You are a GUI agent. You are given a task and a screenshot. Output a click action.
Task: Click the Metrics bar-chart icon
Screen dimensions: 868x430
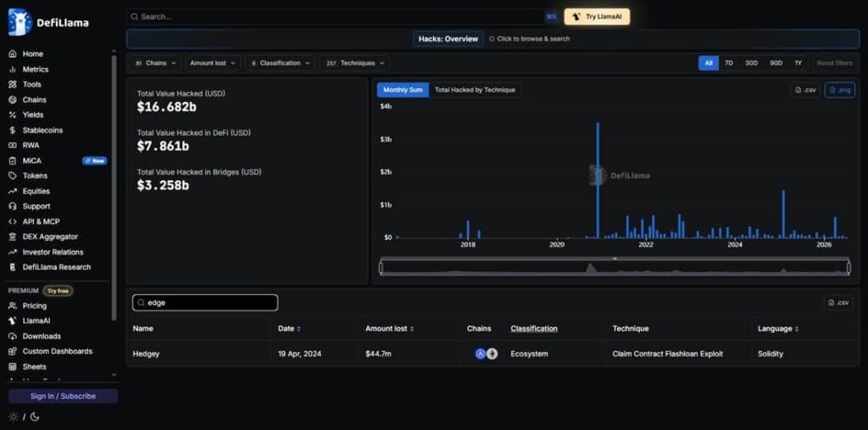12,70
